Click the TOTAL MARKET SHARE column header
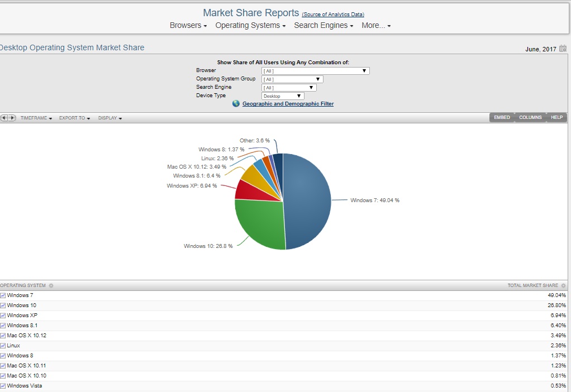The height and width of the screenshot is (392, 571). pyautogui.click(x=533, y=286)
